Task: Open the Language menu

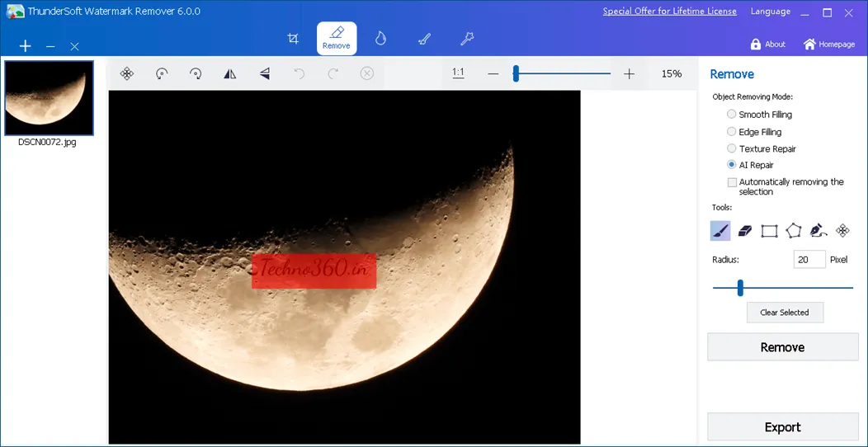Action: point(770,12)
